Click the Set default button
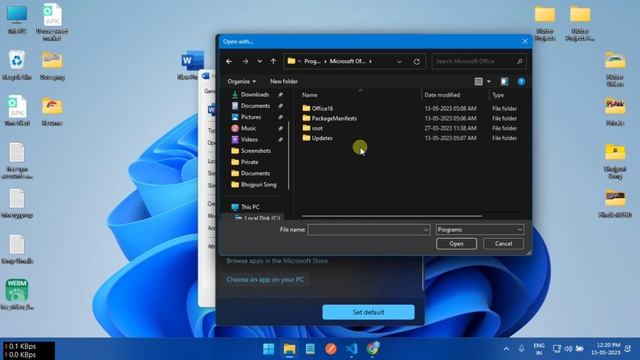 pyautogui.click(x=368, y=312)
